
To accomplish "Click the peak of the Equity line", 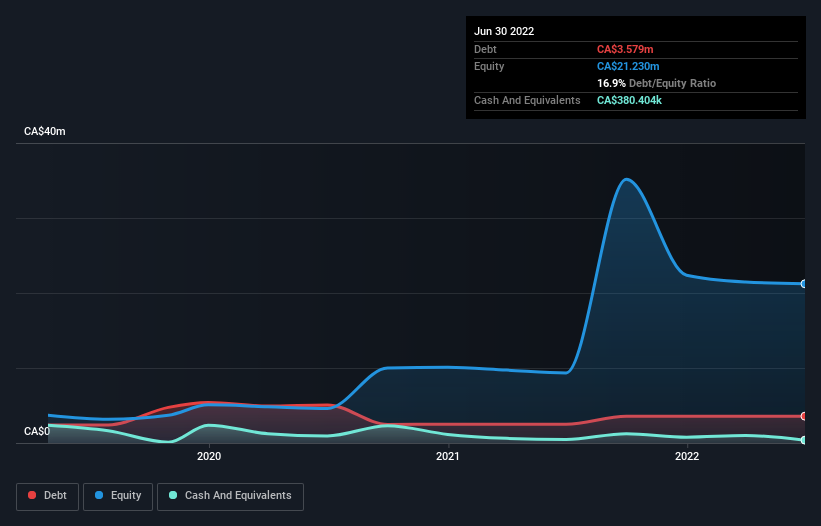I will 626,180.
